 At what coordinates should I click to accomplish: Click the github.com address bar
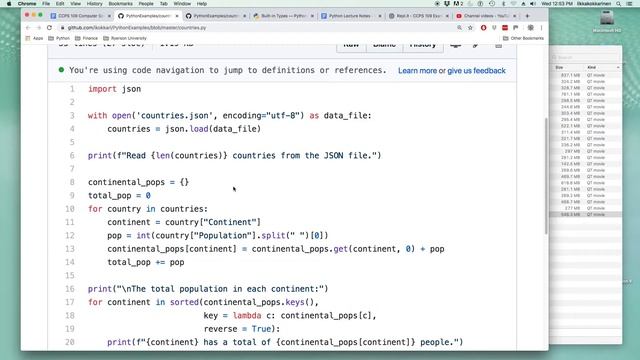tap(257, 28)
